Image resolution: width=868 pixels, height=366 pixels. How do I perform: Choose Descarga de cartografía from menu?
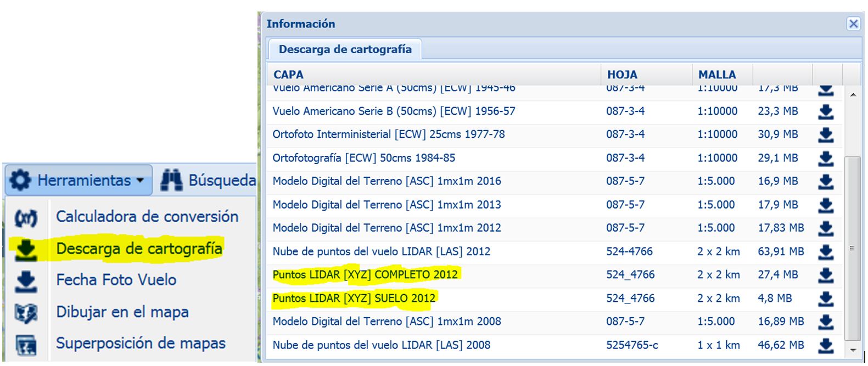[x=139, y=249]
